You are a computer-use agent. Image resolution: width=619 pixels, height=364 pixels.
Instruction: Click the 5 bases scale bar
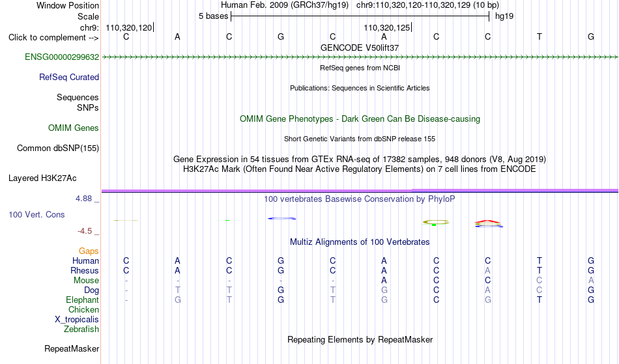point(360,16)
